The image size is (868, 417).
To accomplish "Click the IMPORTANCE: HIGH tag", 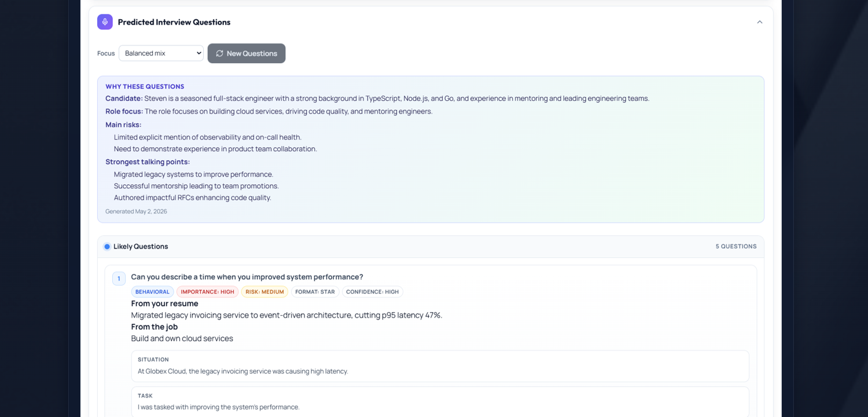I will (x=208, y=292).
